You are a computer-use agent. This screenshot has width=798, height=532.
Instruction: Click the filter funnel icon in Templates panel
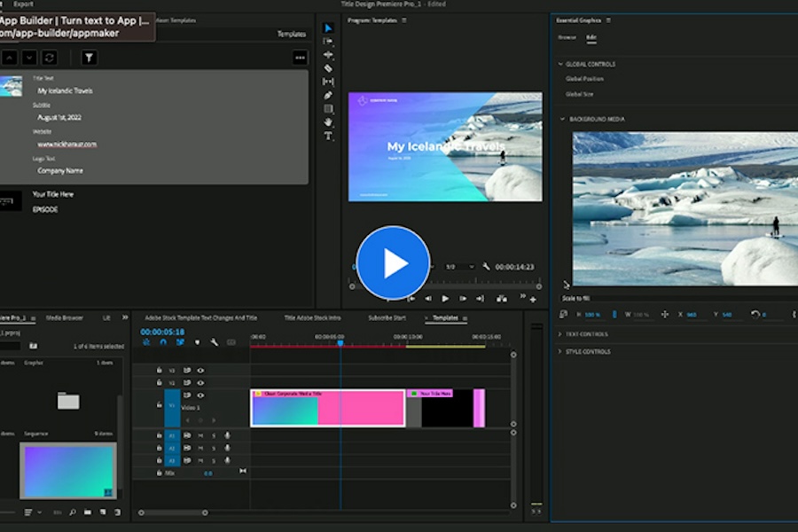pyautogui.click(x=89, y=58)
